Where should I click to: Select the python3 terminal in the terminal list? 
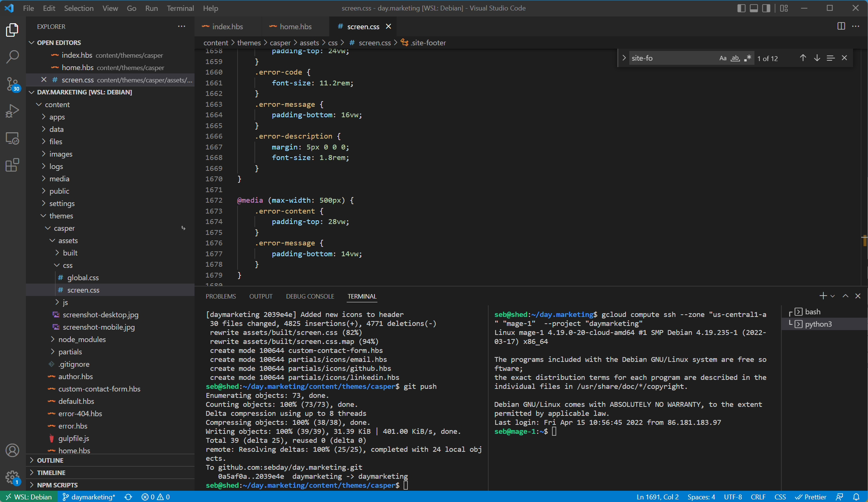coord(819,324)
